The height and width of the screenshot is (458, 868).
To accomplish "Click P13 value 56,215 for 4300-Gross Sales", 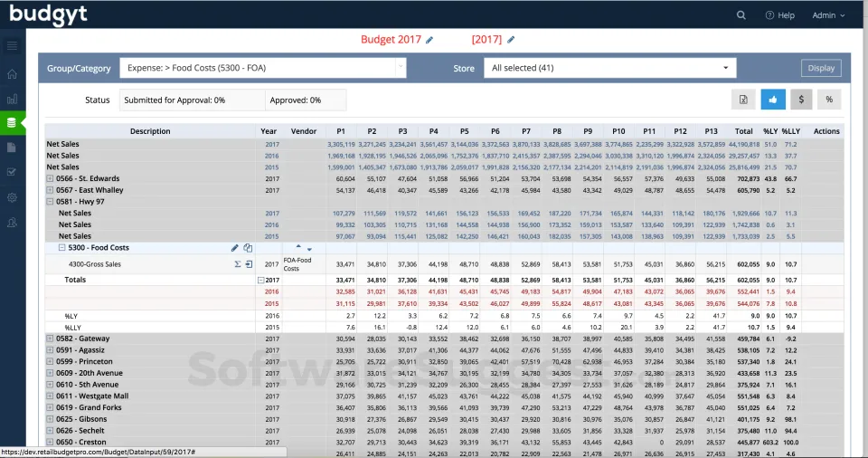I will [x=716, y=265].
